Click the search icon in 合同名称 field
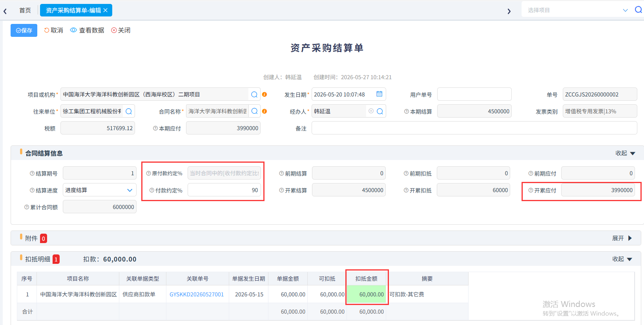Viewport: 644px width, 325px height. click(x=254, y=111)
